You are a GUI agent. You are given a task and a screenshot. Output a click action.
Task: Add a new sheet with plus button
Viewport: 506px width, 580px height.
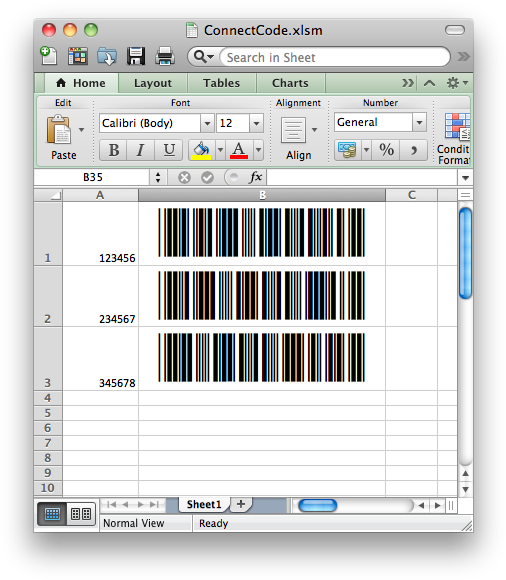tap(241, 504)
